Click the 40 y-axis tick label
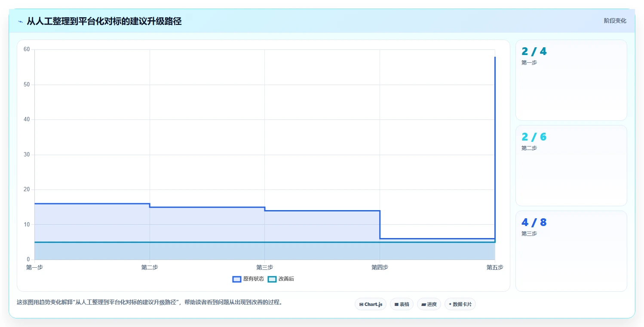Viewport: 644px width, 327px height. [27, 119]
